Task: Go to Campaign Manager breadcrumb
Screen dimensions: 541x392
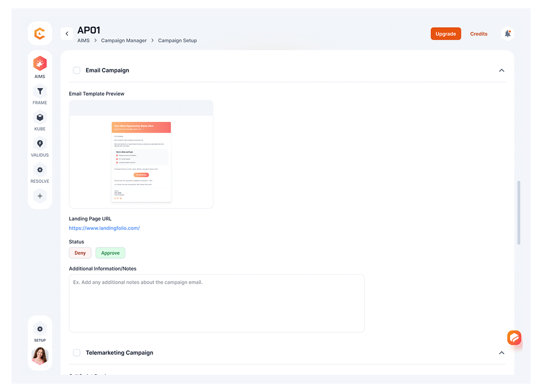Action: 124,41
